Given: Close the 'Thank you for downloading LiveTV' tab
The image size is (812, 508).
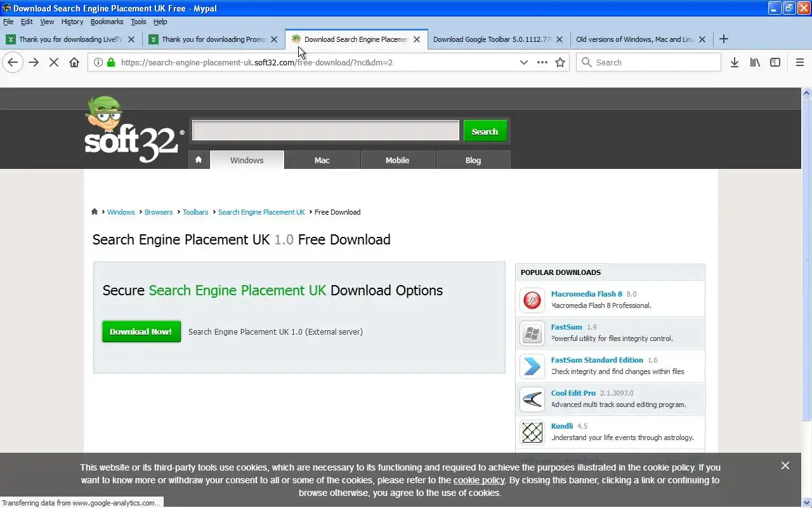Looking at the screenshot, I should click(131, 39).
